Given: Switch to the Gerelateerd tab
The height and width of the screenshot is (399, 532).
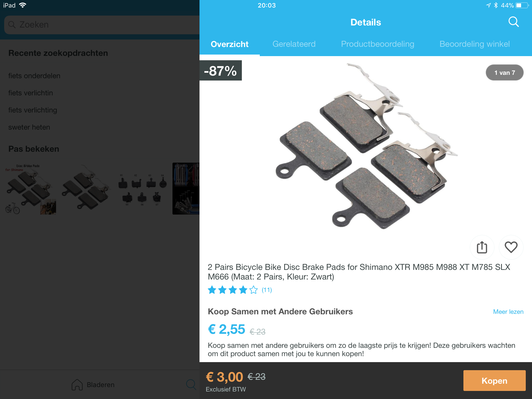Looking at the screenshot, I should (294, 44).
